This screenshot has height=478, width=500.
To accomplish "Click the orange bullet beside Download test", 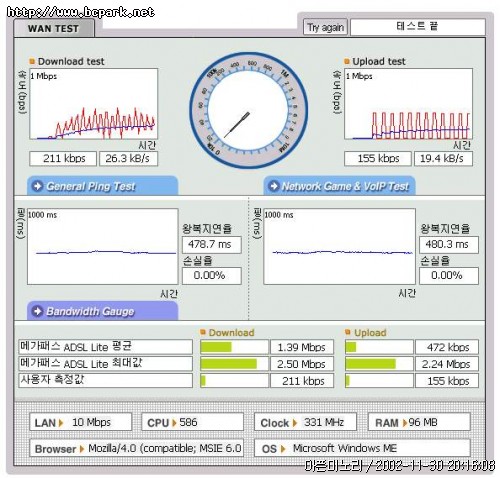I will pos(32,61).
